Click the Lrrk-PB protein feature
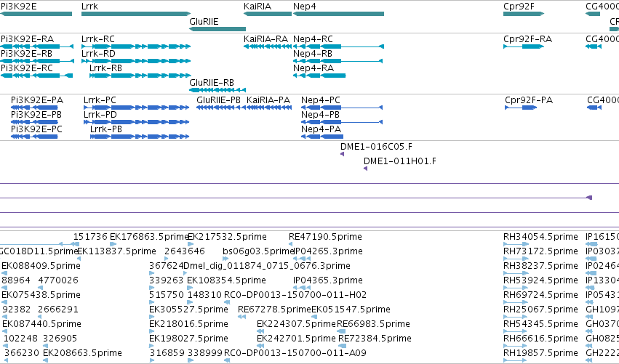Viewport: 619px width, 364px height. click(x=140, y=137)
